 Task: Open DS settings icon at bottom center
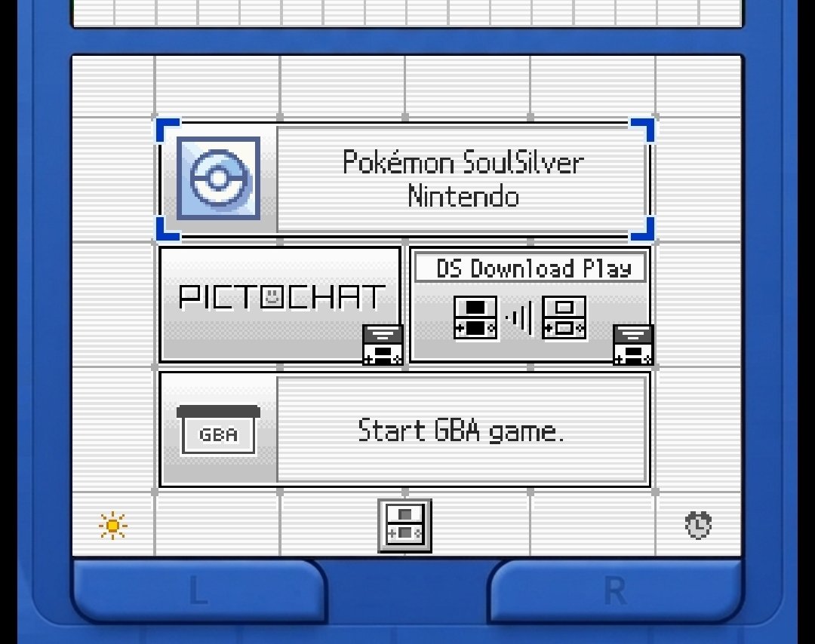pos(405,526)
